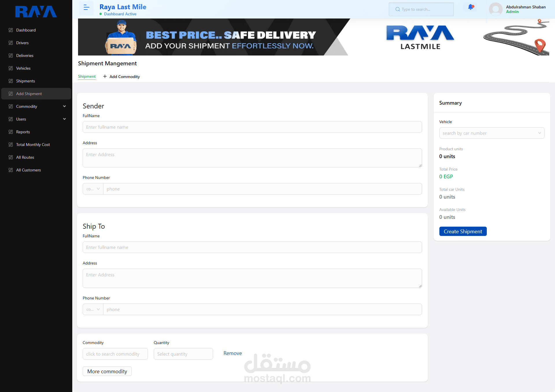Click the RAYA logo in the sidebar

coord(36,12)
